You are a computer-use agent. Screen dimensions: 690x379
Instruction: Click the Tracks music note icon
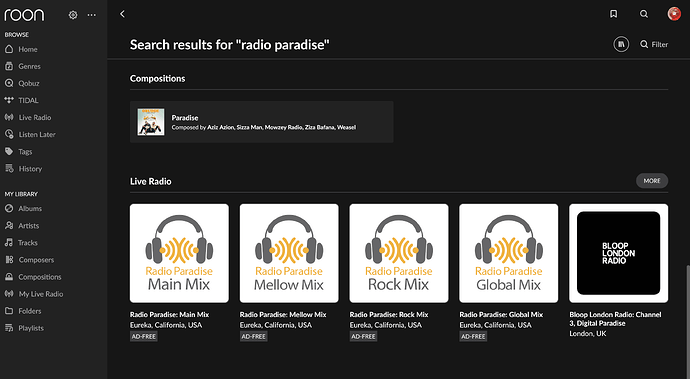[9, 242]
